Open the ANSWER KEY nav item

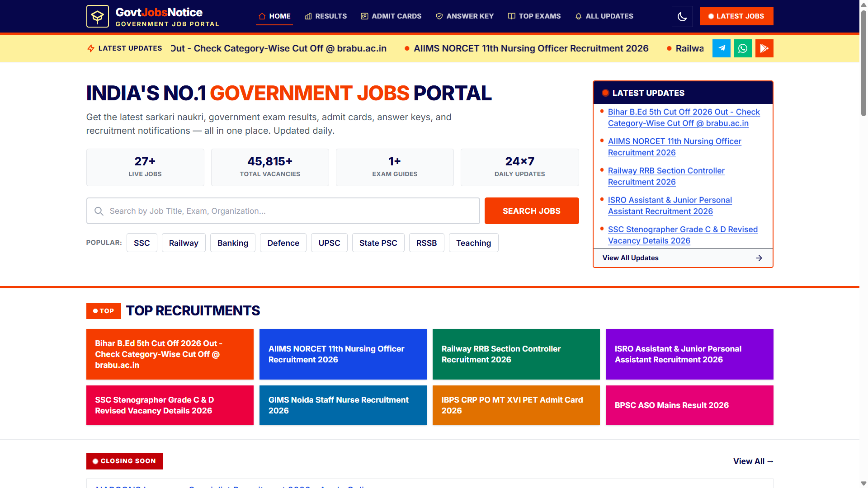coord(465,16)
